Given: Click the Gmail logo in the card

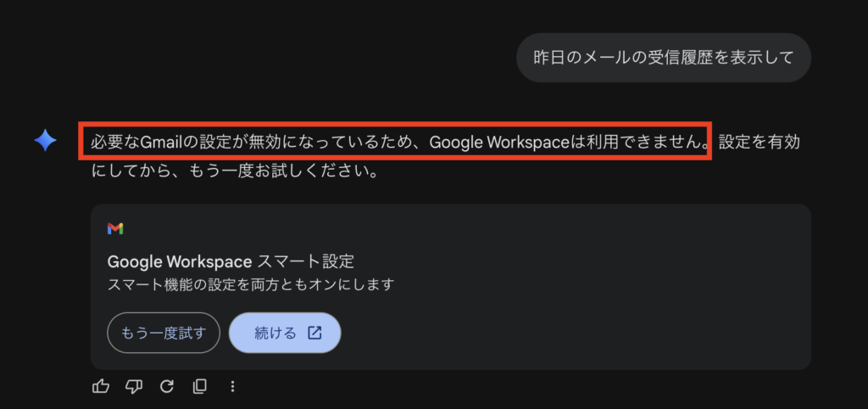Looking at the screenshot, I should pos(115,228).
